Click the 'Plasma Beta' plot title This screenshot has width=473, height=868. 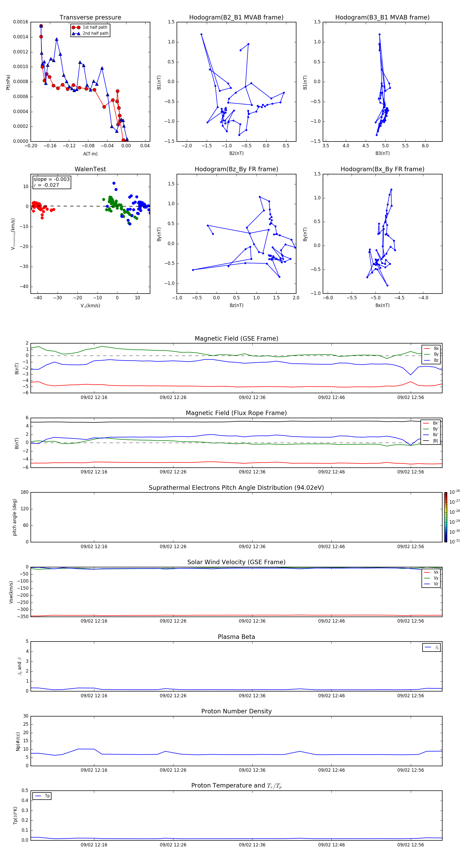(x=236, y=637)
